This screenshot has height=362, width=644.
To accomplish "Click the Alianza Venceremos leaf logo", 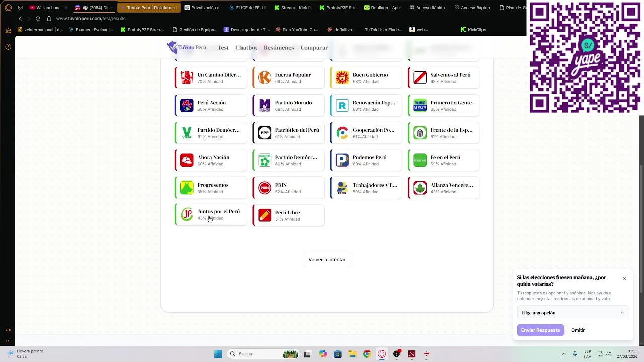I will tap(420, 188).
